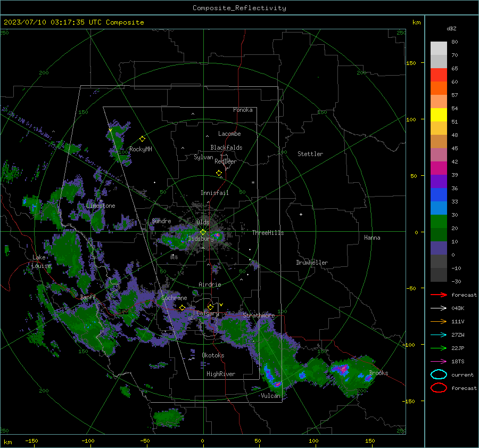The height and width of the screenshot is (448, 479).
Task: Select the cyan 27ZW arrow legend icon
Action: point(439,335)
